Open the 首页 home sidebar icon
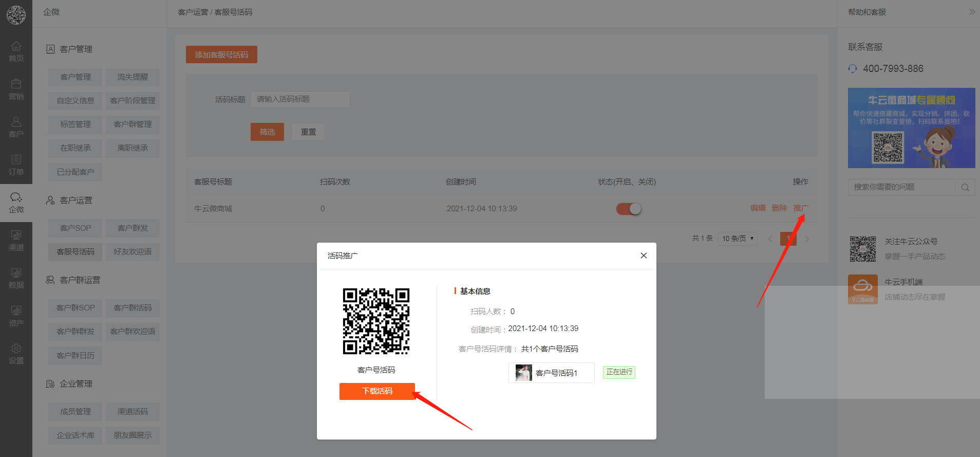The height and width of the screenshot is (457, 980). [x=16, y=51]
